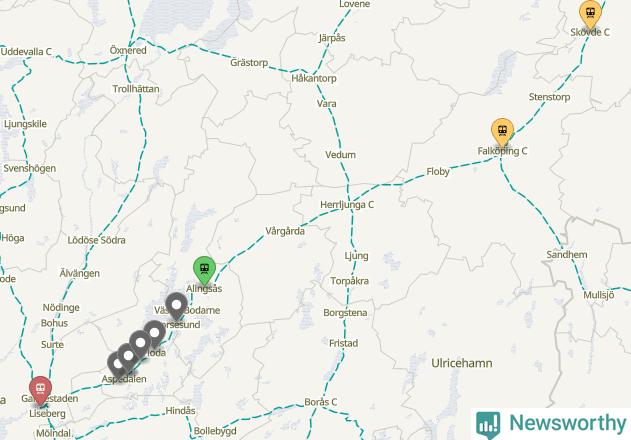The width and height of the screenshot is (631, 440).
Task: Select the Ulricehamn town label
Action: (x=462, y=363)
